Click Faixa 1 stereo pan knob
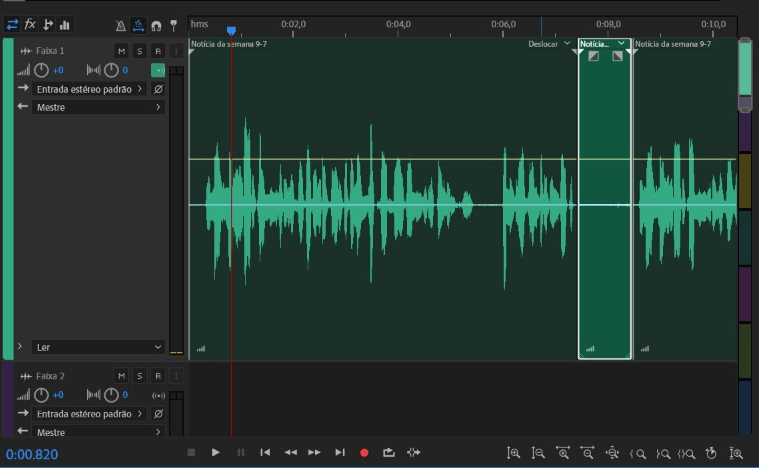The image size is (759, 469). pos(111,70)
